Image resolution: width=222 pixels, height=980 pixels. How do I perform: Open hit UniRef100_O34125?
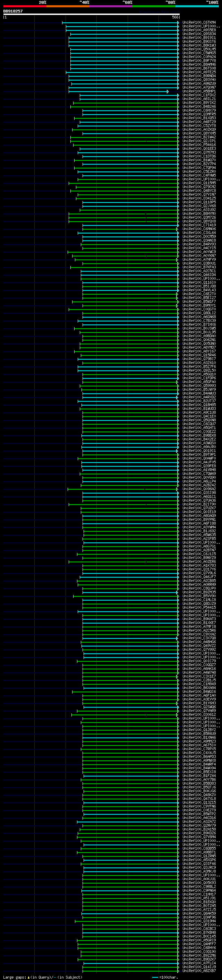coord(199,198)
